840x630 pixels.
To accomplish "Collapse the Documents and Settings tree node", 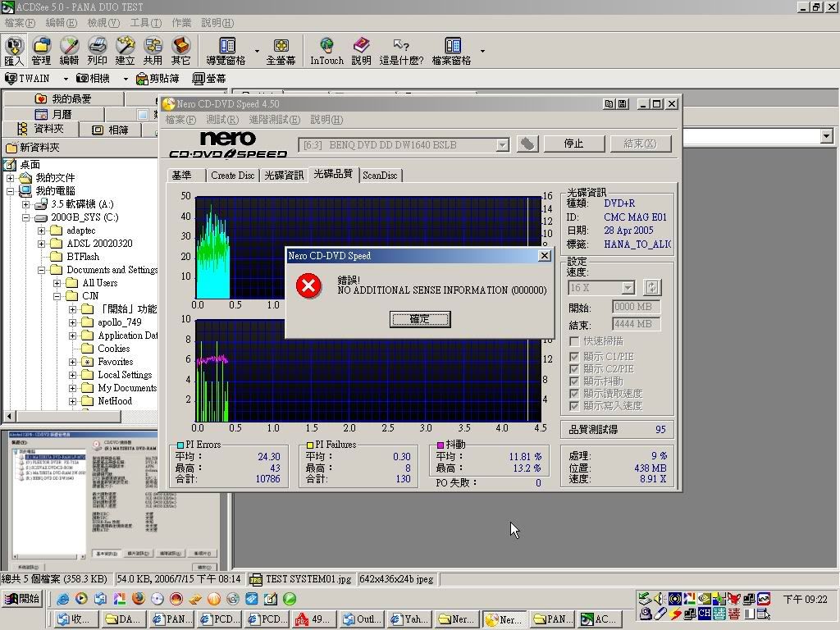I will click(42, 270).
